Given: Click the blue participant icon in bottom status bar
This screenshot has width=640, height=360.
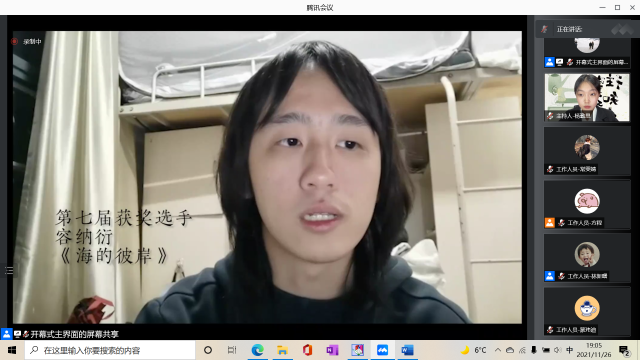Looking at the screenshot, I should tap(7, 334).
